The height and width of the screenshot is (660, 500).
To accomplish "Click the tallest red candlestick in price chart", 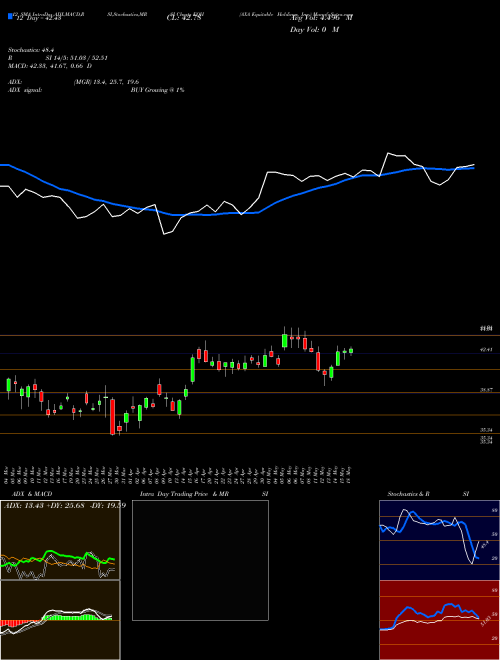I will [112, 417].
